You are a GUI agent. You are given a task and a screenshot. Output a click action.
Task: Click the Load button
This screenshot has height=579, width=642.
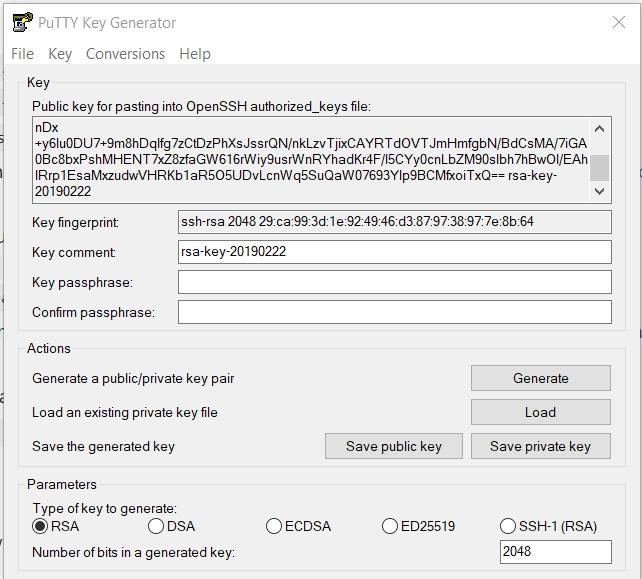tap(540, 412)
